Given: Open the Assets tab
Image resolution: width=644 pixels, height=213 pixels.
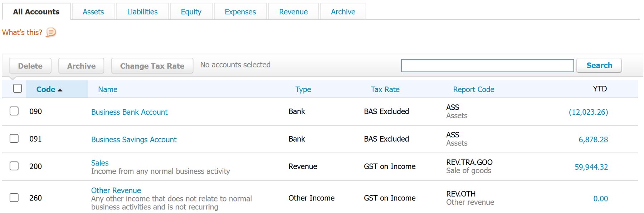Looking at the screenshot, I should [x=93, y=11].
